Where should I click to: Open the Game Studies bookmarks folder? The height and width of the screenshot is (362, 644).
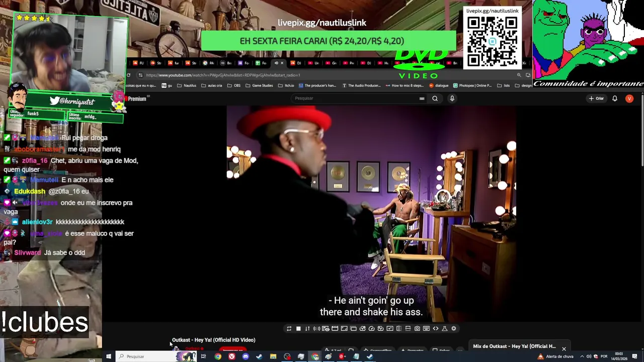(259, 85)
